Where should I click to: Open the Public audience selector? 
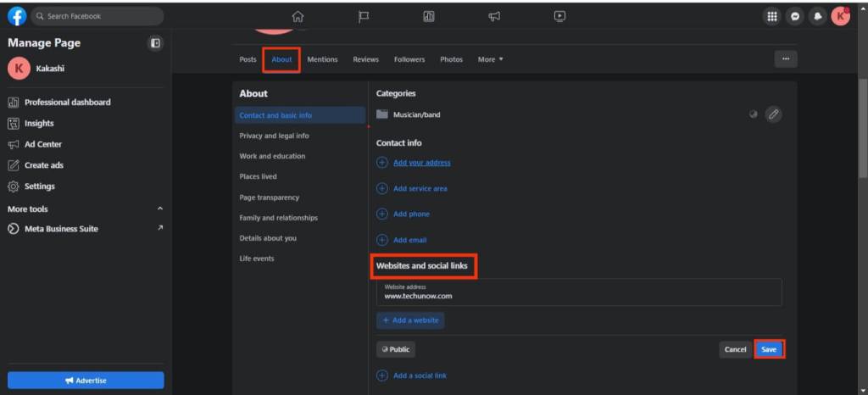pyautogui.click(x=396, y=349)
